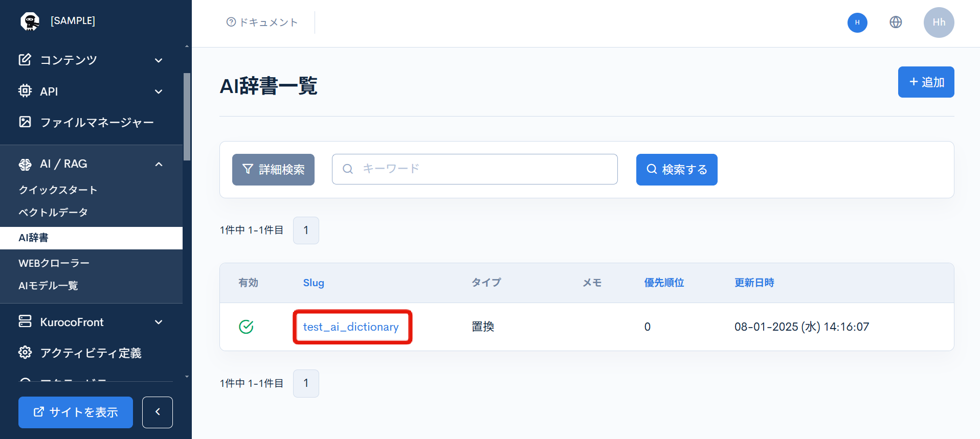Click the + 追加 button
Image resolution: width=980 pixels, height=439 pixels.
coord(926,82)
